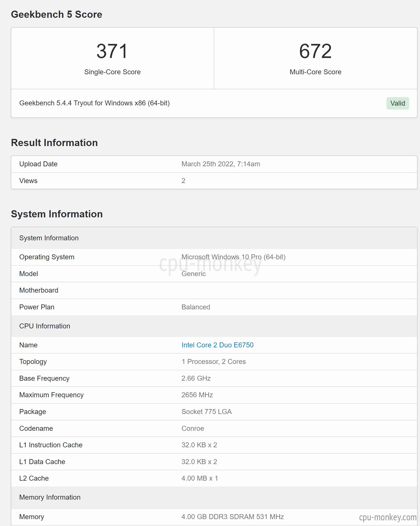This screenshot has height=526, width=420.
Task: Click the CPU Name row label
Action: (28, 345)
